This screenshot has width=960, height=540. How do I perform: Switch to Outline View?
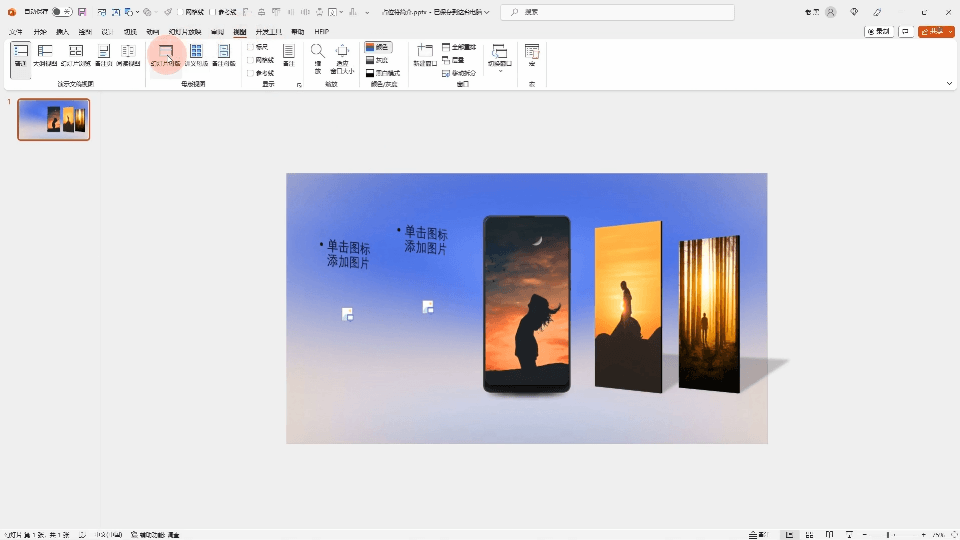(45, 56)
